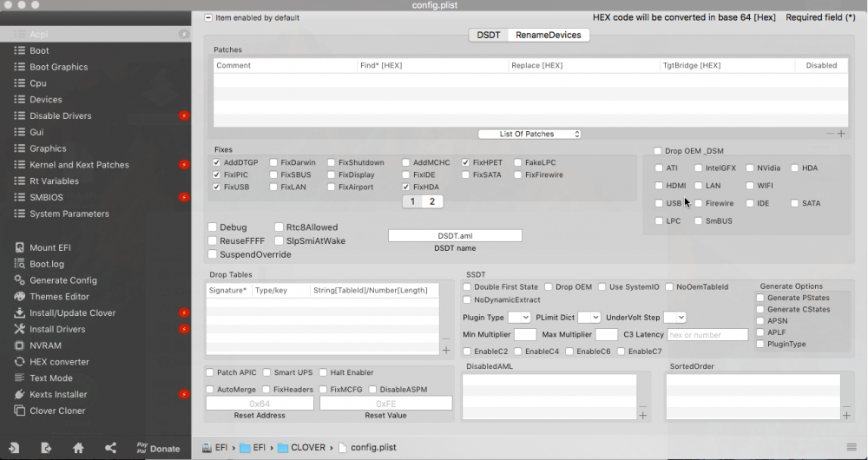Switch to the DSDT tab
Viewport: 868px width, 460px height.
click(488, 35)
